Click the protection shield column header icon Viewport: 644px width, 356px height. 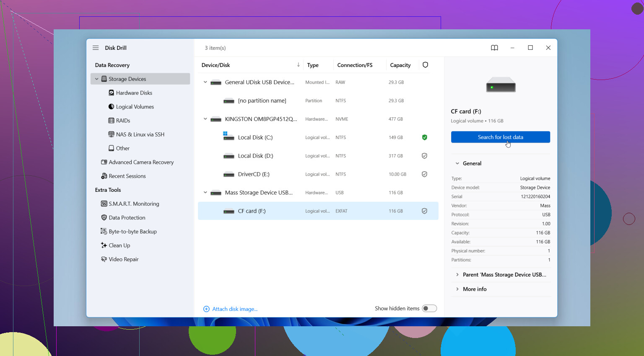coord(425,65)
